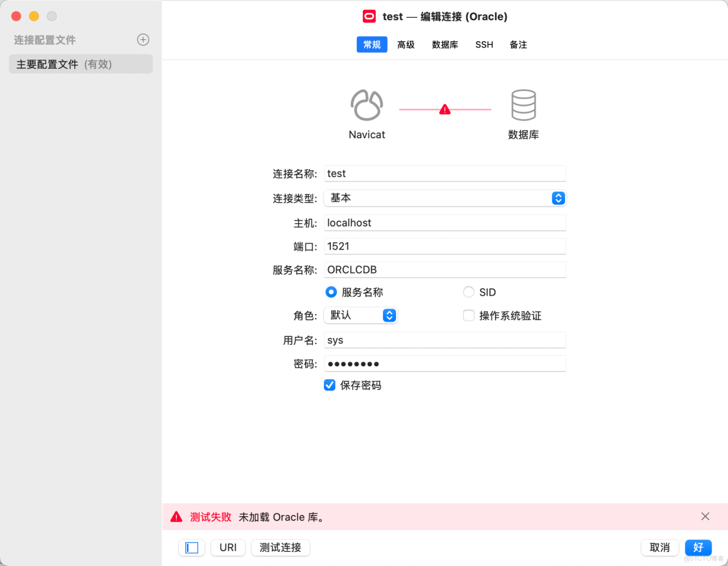Click the 数据库 database cylinder icon
This screenshot has height=566, width=728.
(523, 106)
